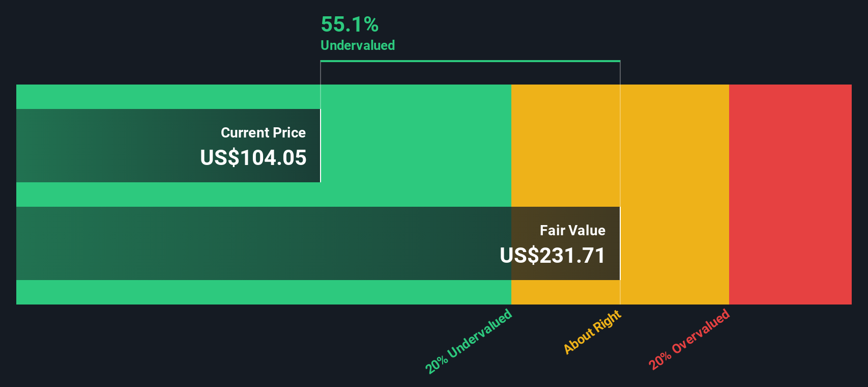Click the Undervalued label below 55.1%

point(358,45)
